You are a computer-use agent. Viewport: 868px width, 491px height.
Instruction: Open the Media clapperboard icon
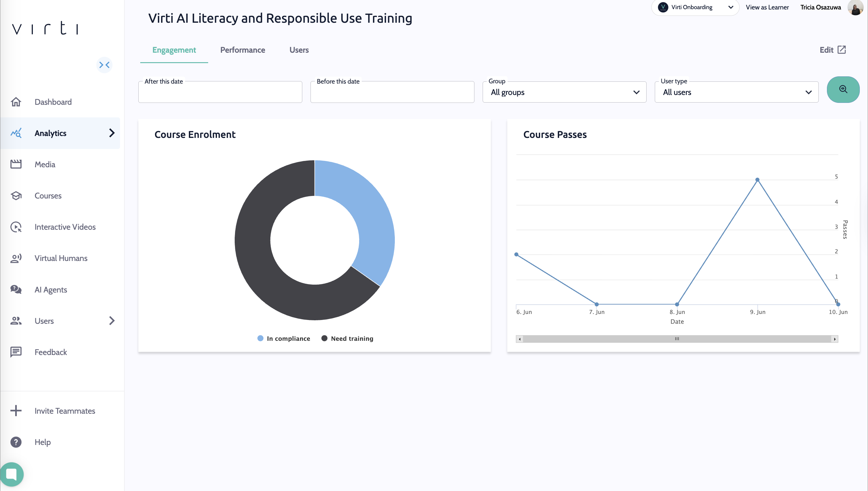point(16,164)
